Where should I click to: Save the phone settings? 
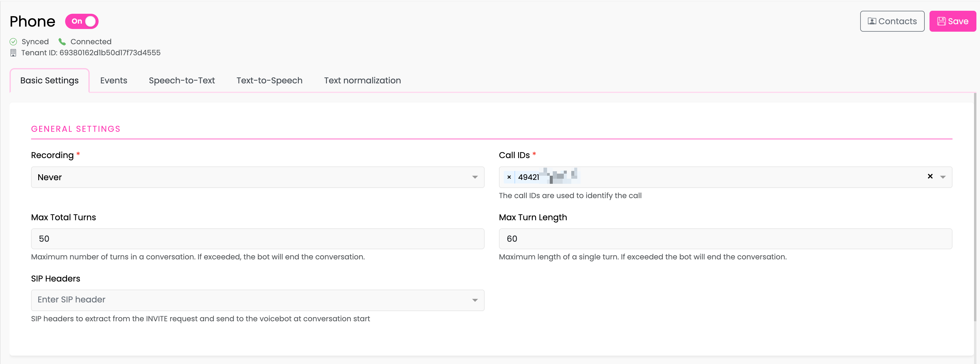[953, 21]
